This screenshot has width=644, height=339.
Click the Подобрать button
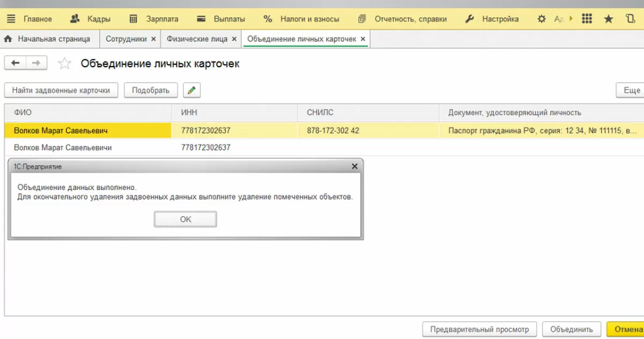click(x=151, y=90)
